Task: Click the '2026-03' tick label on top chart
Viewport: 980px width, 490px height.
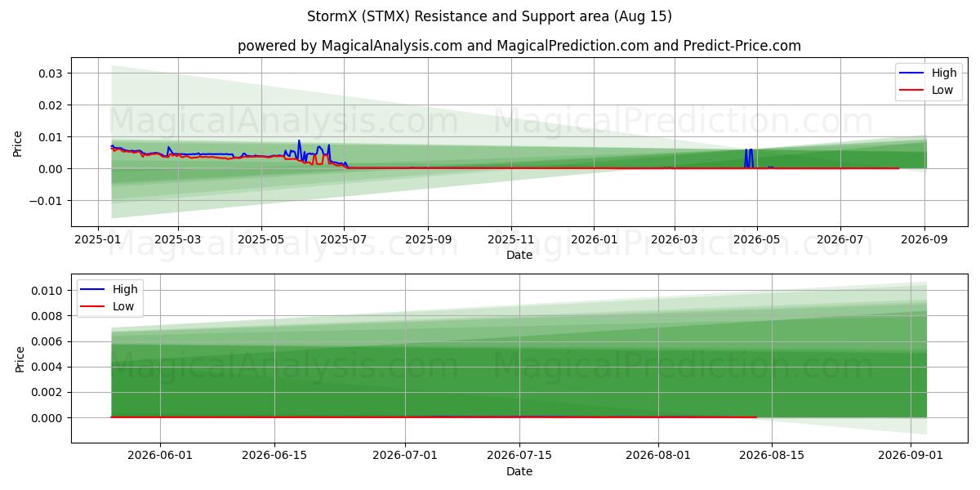Action: coord(675,239)
